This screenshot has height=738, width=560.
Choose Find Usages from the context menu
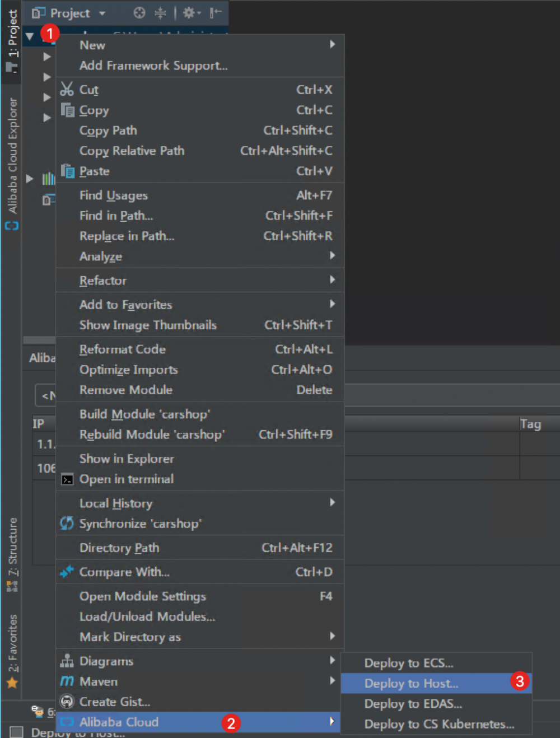coord(114,195)
